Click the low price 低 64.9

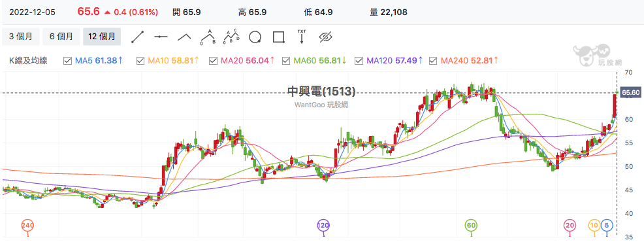coord(318,12)
